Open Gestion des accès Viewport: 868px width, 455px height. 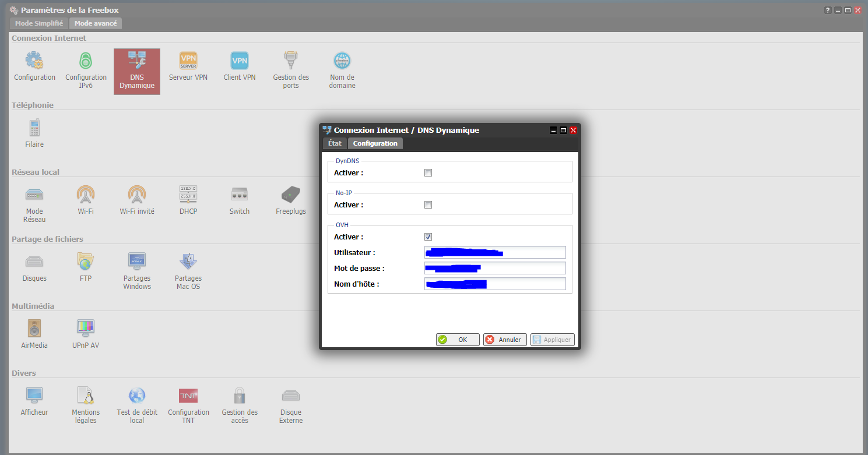coord(240,405)
